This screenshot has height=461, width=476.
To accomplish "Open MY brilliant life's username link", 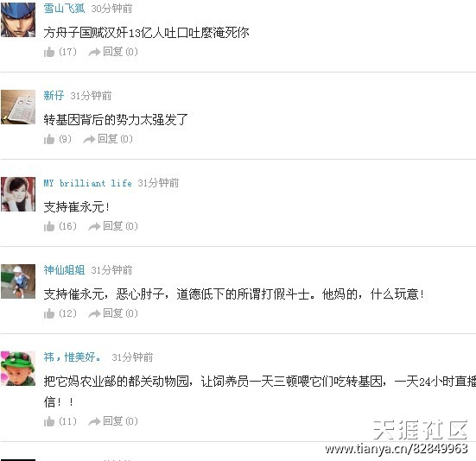I will click(88, 183).
